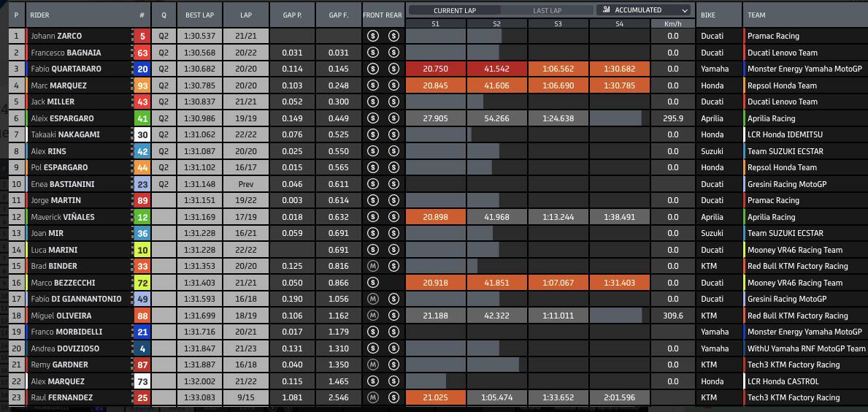Click Marc Marquez's front tyre icon

pyautogui.click(x=372, y=85)
